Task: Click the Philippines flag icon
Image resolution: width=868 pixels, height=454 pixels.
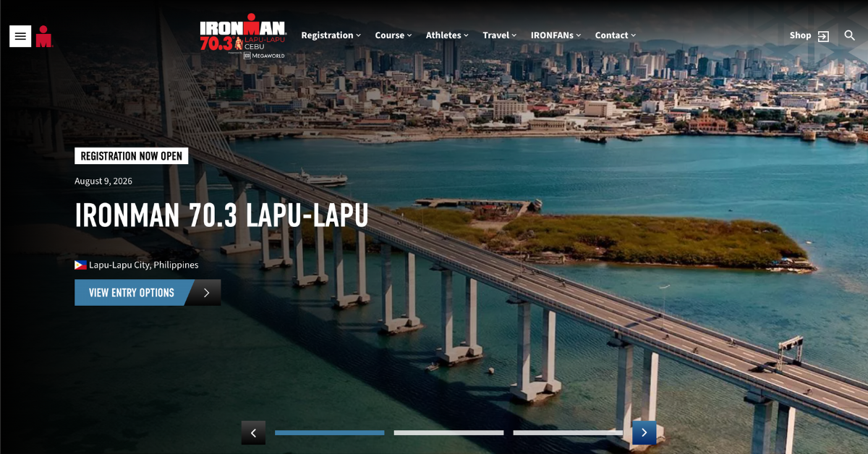Action: (x=80, y=265)
